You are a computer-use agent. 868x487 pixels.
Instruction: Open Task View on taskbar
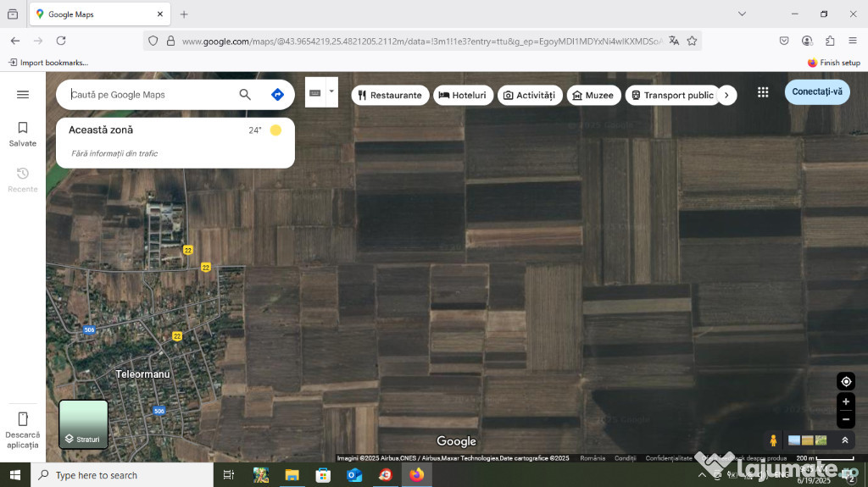pos(228,475)
